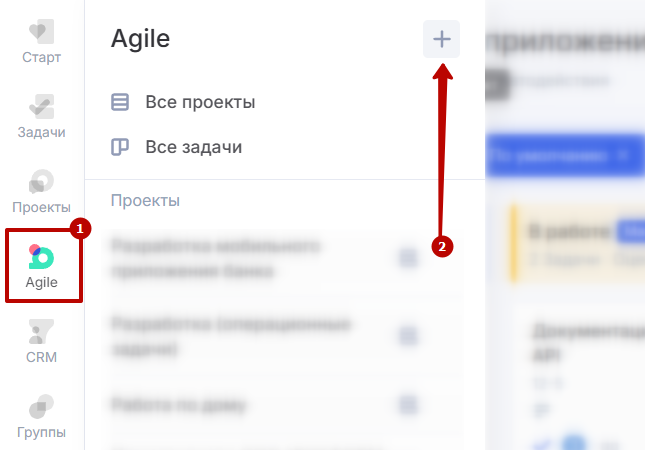Select the Agile module icon
Viewport: 645px width, 450px height.
[x=42, y=258]
